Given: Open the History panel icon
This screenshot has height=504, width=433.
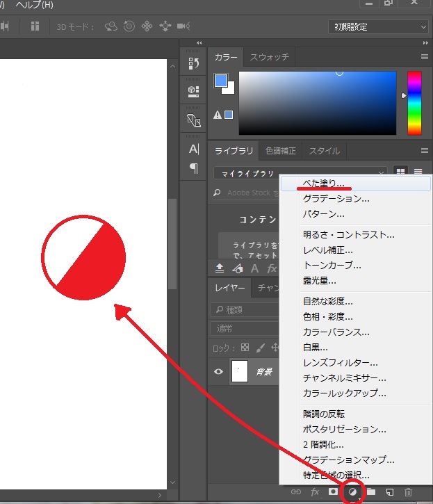Looking at the screenshot, I should point(193,63).
